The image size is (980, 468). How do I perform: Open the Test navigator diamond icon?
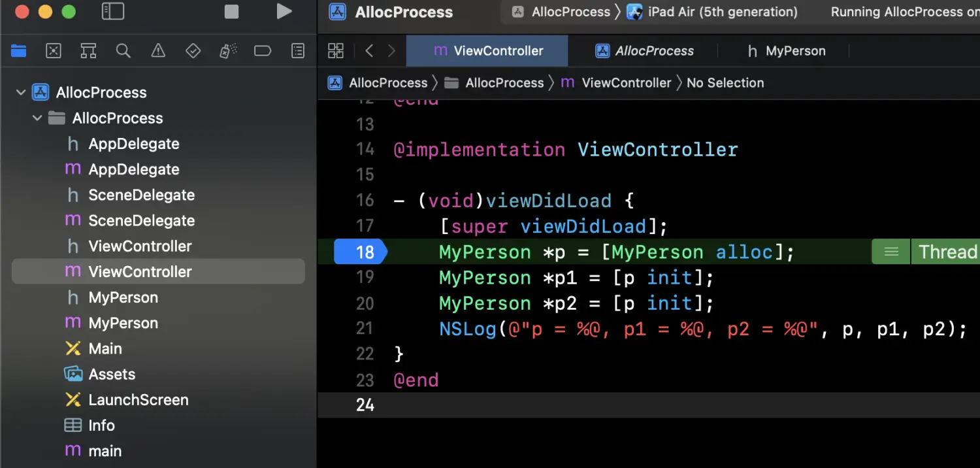pos(193,51)
